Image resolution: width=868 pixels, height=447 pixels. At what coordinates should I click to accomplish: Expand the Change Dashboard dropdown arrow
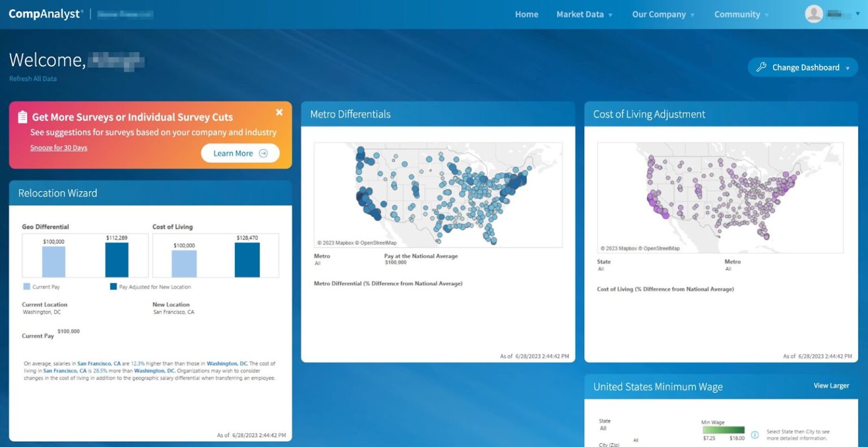[x=848, y=68]
